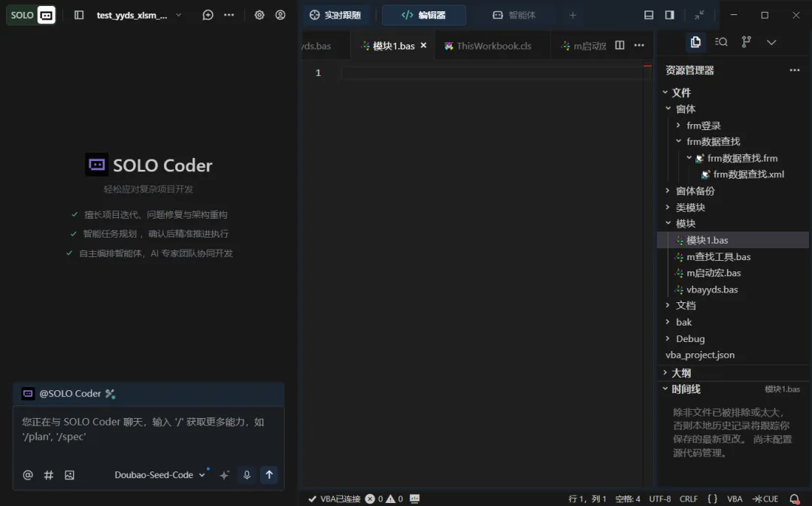Toggle the right sidebar layout

tap(670, 15)
